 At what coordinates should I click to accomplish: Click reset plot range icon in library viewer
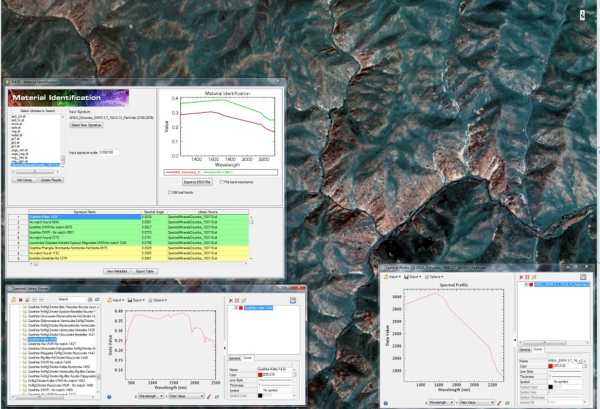(x=217, y=397)
